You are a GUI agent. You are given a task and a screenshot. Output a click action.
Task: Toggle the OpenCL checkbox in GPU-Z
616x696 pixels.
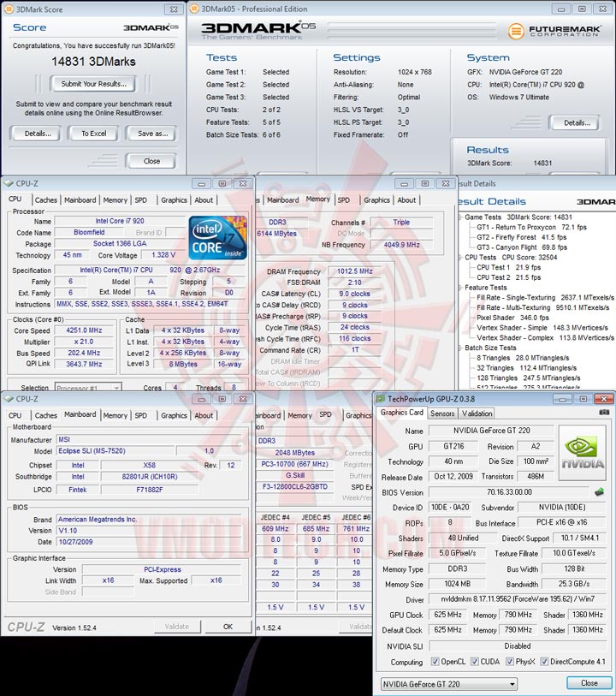pyautogui.click(x=435, y=662)
